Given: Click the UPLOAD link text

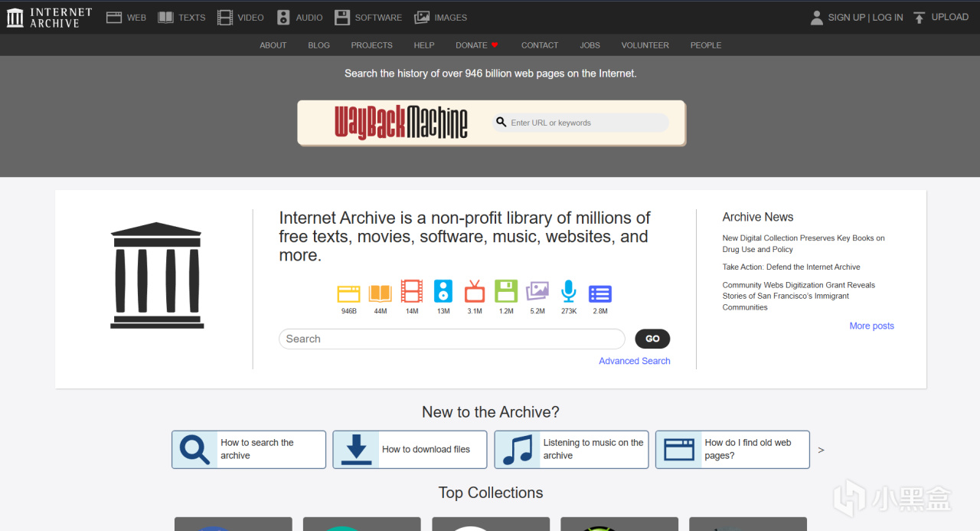Looking at the screenshot, I should pyautogui.click(x=950, y=18).
